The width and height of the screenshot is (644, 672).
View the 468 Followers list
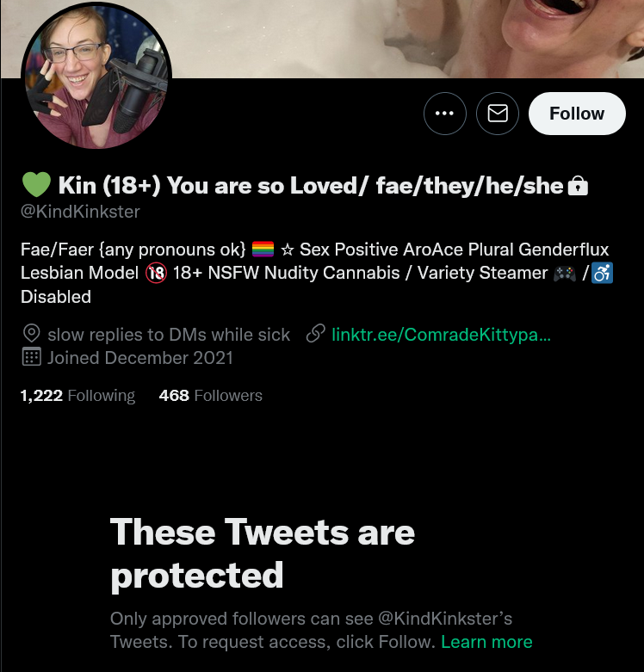click(x=211, y=396)
